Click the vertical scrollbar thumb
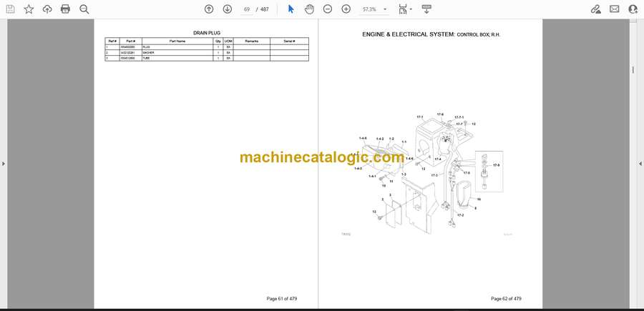Image resolution: width=644 pixels, height=311 pixels. click(x=633, y=70)
